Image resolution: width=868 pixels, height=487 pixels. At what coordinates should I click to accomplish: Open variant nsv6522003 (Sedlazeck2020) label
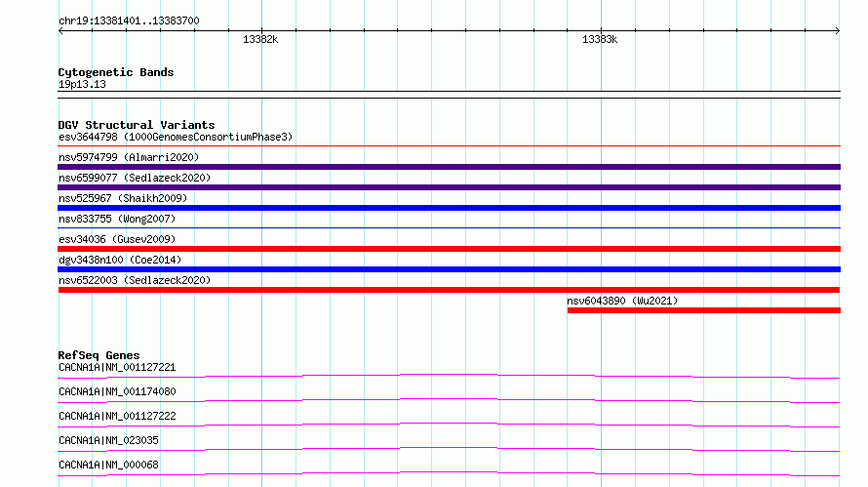click(135, 280)
